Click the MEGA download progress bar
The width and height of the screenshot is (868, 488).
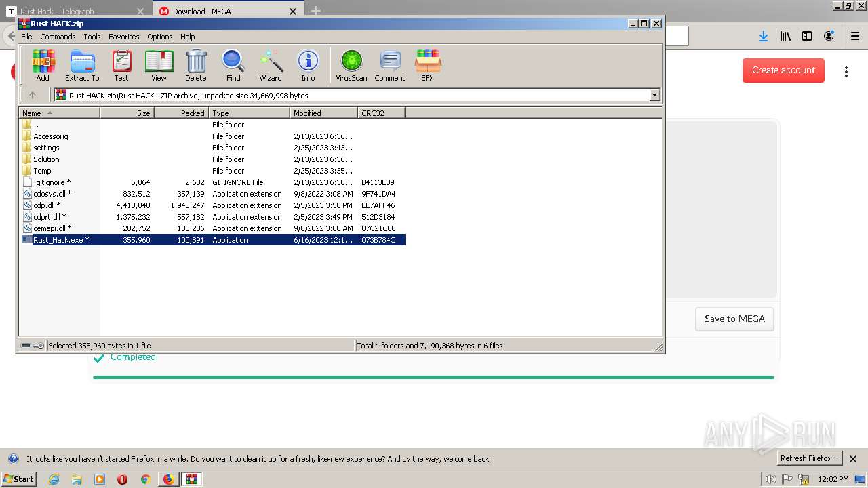(433, 377)
